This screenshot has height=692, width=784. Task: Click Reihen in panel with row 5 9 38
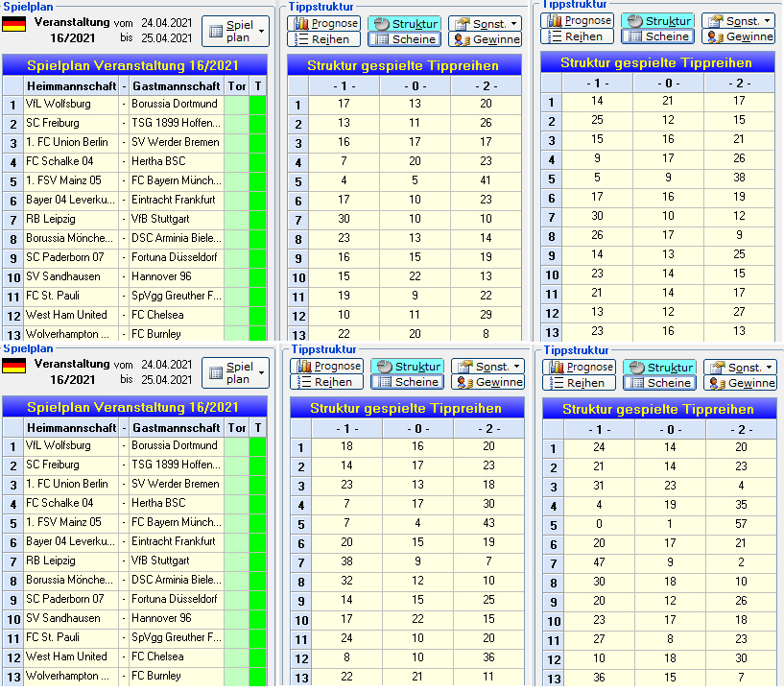(578, 36)
